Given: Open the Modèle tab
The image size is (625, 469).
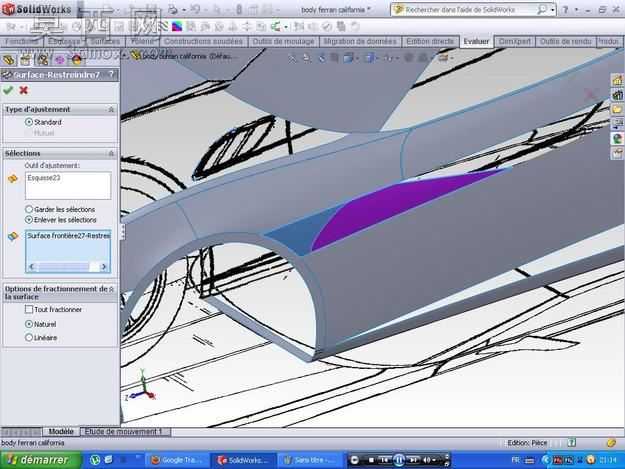Looking at the screenshot, I should click(61, 432).
